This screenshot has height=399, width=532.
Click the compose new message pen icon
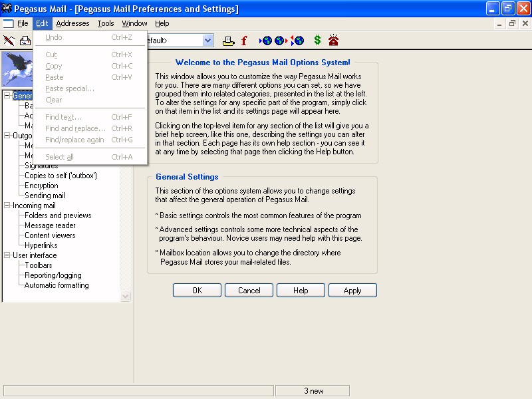tap(9, 41)
